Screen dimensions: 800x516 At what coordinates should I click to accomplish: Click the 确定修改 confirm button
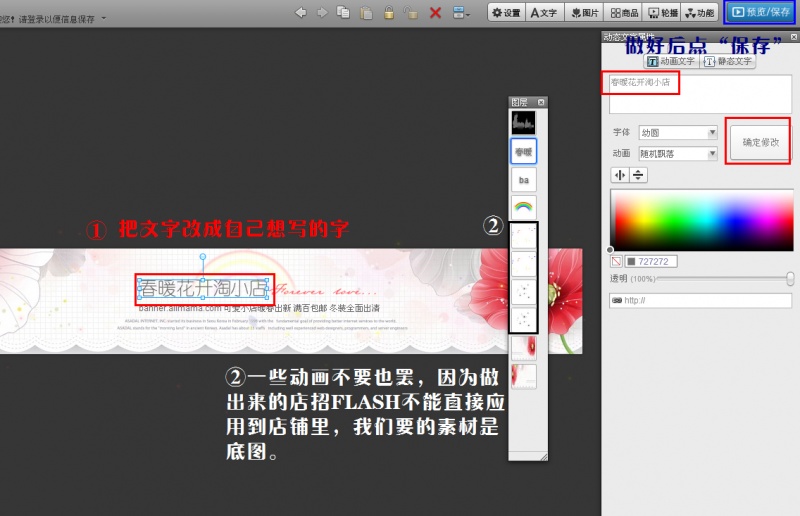pos(760,143)
